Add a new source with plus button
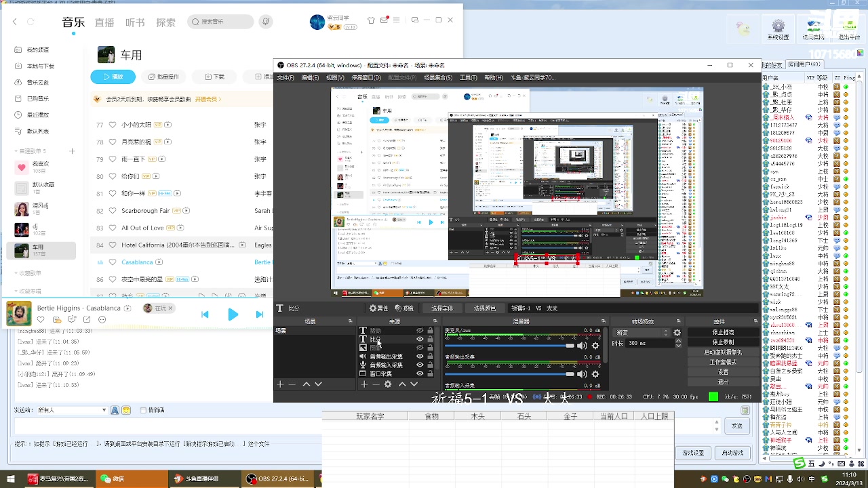Viewport: 868px width, 488px height. point(364,384)
